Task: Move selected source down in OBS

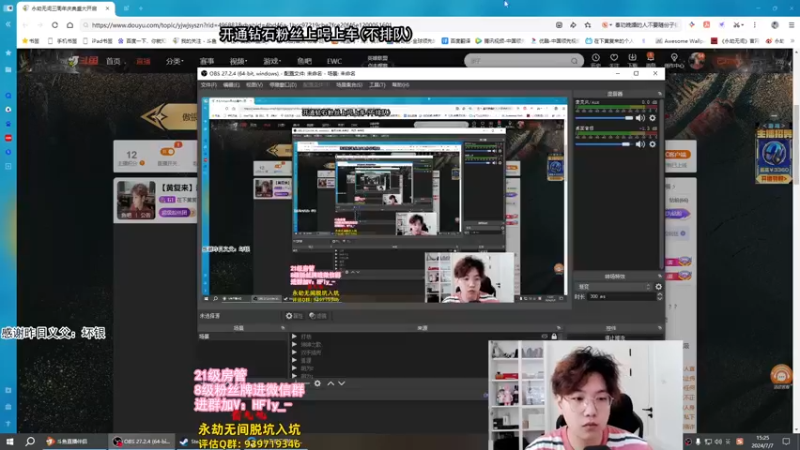Action: tap(341, 383)
